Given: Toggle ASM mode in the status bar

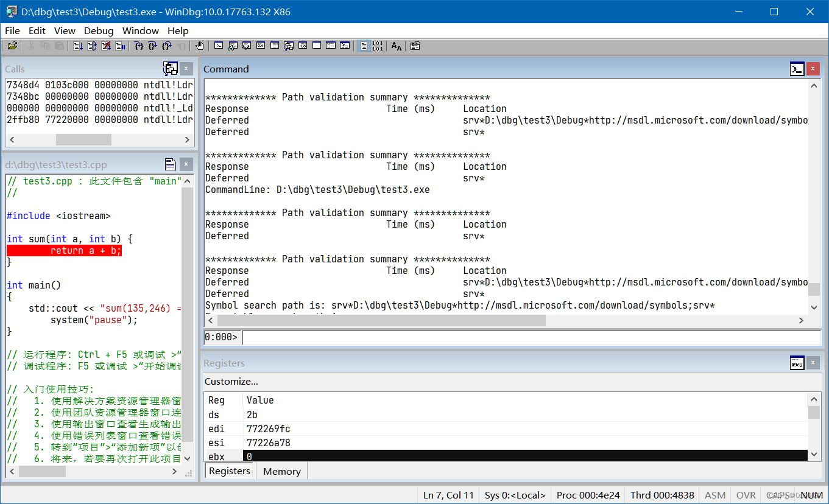Looking at the screenshot, I should click(714, 495).
